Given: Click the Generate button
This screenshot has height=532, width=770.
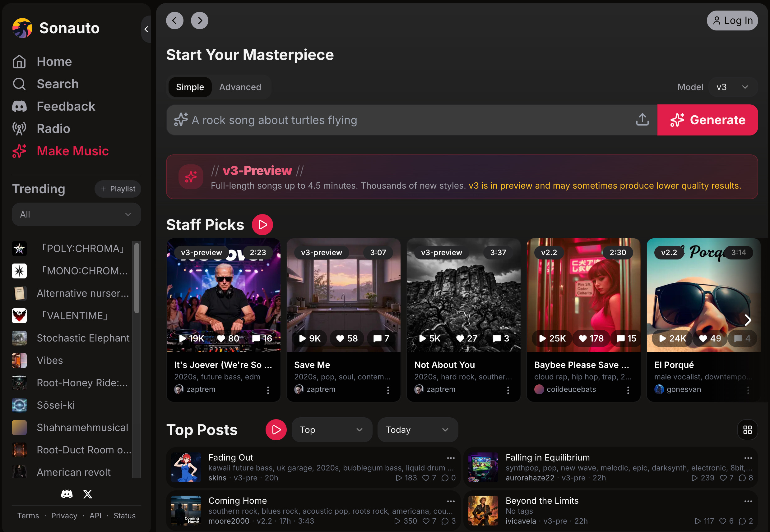Looking at the screenshot, I should tap(707, 120).
